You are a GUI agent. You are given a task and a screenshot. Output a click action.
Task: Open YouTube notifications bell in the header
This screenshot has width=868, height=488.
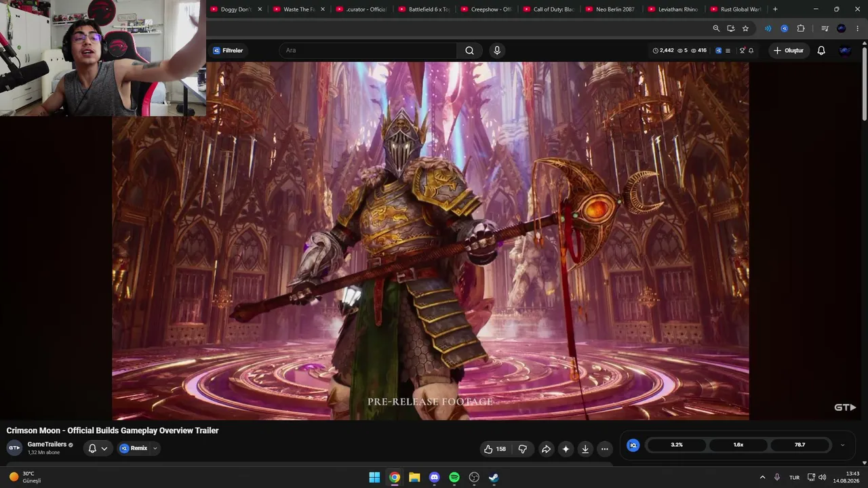pyautogui.click(x=821, y=50)
